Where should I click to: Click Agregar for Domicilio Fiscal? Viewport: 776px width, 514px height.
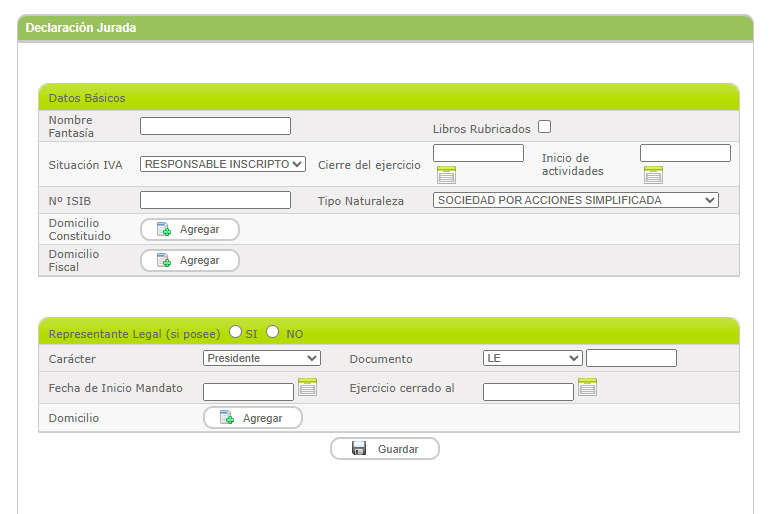(x=190, y=260)
